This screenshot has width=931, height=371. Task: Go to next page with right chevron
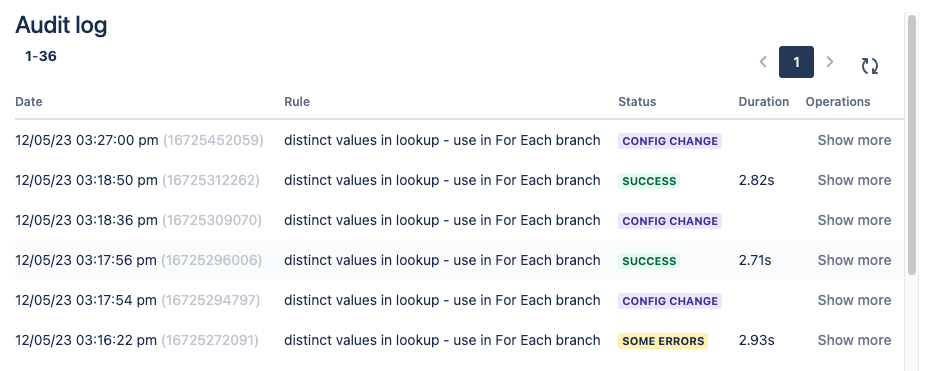[x=830, y=62]
